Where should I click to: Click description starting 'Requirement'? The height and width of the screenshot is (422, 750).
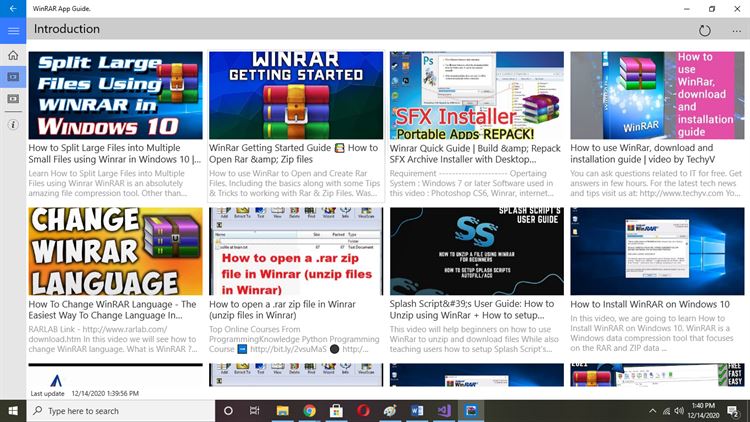click(472, 183)
